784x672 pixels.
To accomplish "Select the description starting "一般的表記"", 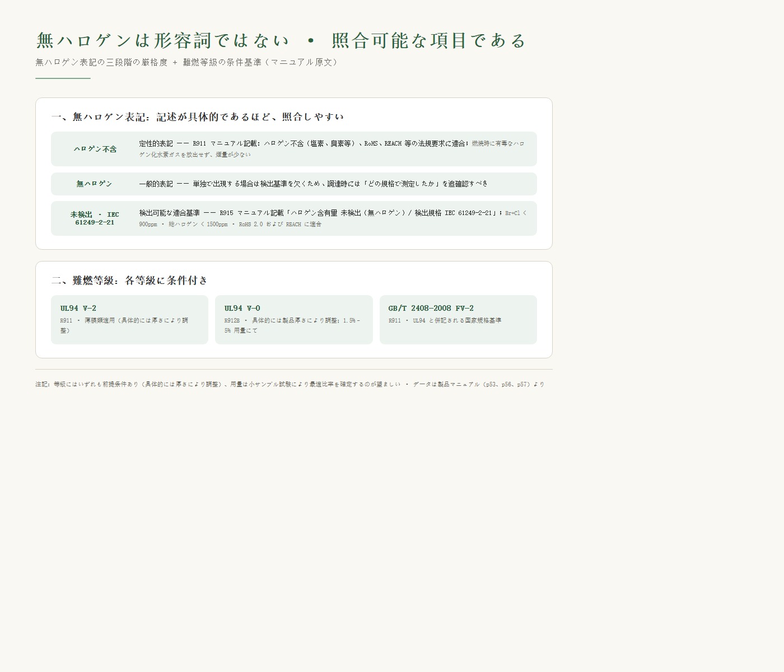I will (x=314, y=184).
